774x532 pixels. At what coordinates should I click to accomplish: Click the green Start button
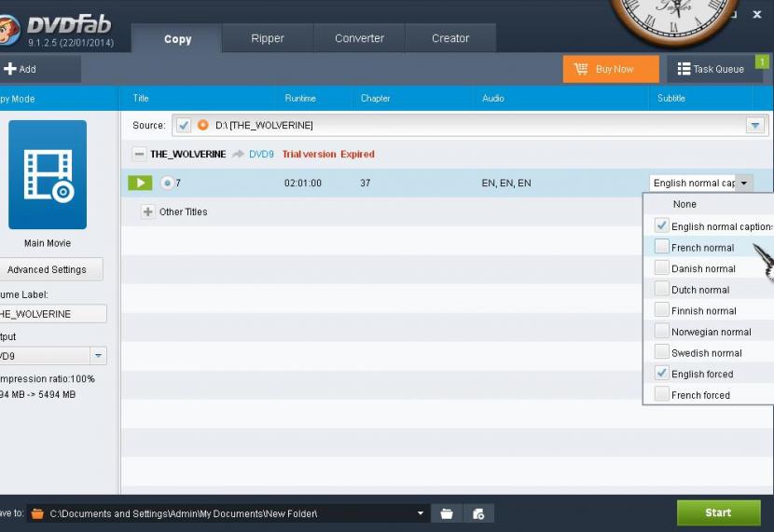(718, 512)
